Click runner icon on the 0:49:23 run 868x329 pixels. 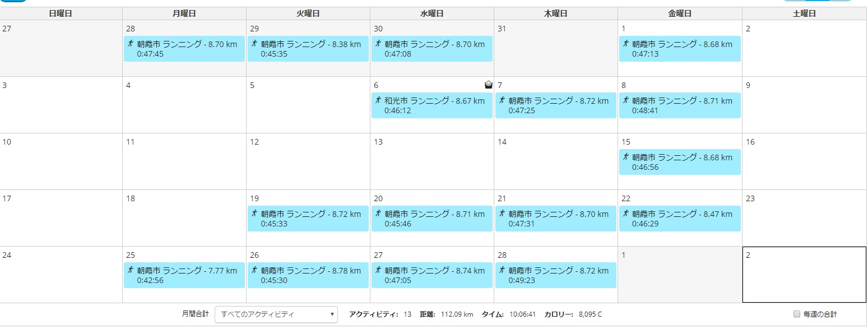(x=502, y=270)
